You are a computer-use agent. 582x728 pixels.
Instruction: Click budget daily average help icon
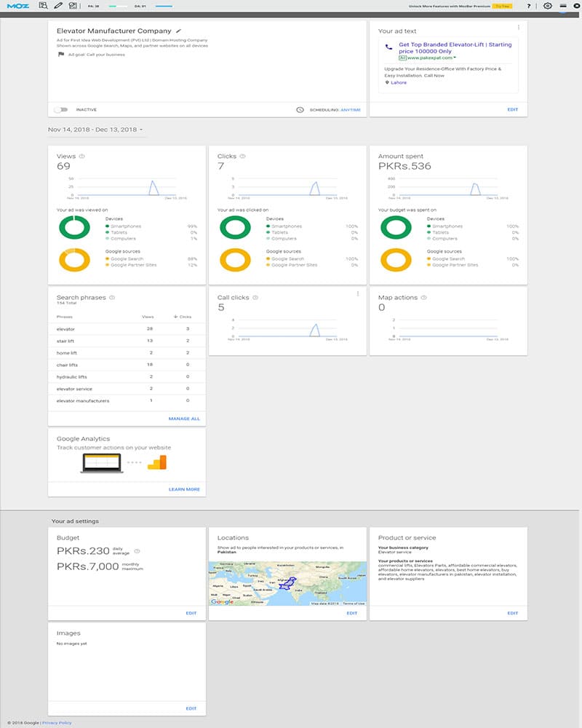click(x=137, y=551)
